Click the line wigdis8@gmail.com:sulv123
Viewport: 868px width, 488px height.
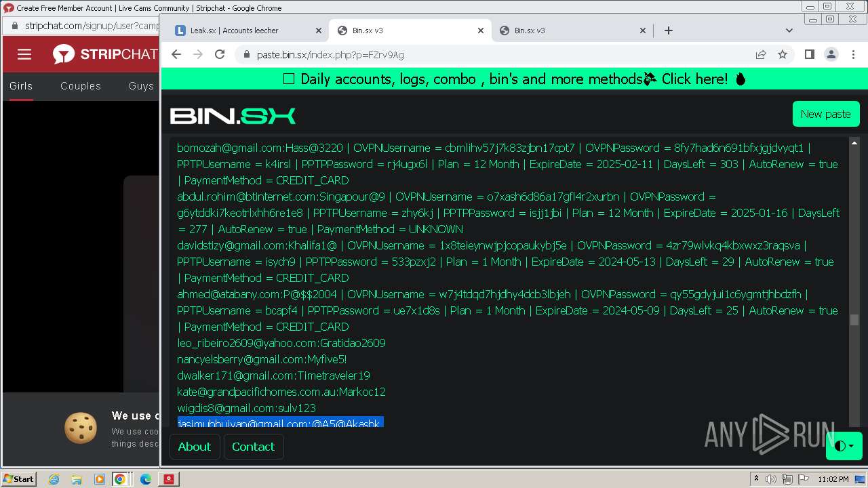pos(246,408)
